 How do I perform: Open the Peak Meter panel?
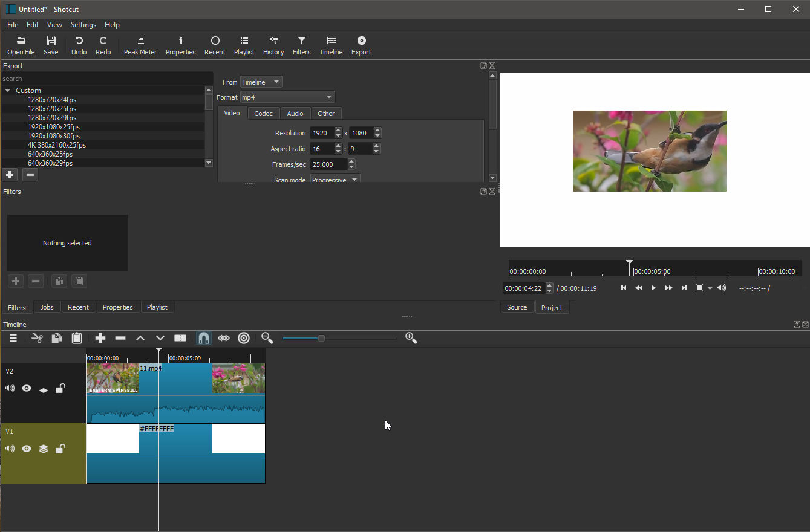pyautogui.click(x=140, y=45)
